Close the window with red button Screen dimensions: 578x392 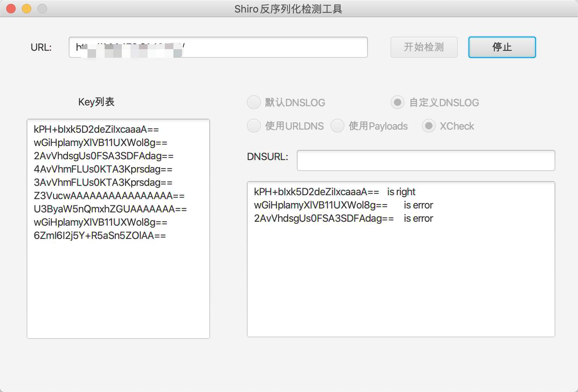click(11, 9)
